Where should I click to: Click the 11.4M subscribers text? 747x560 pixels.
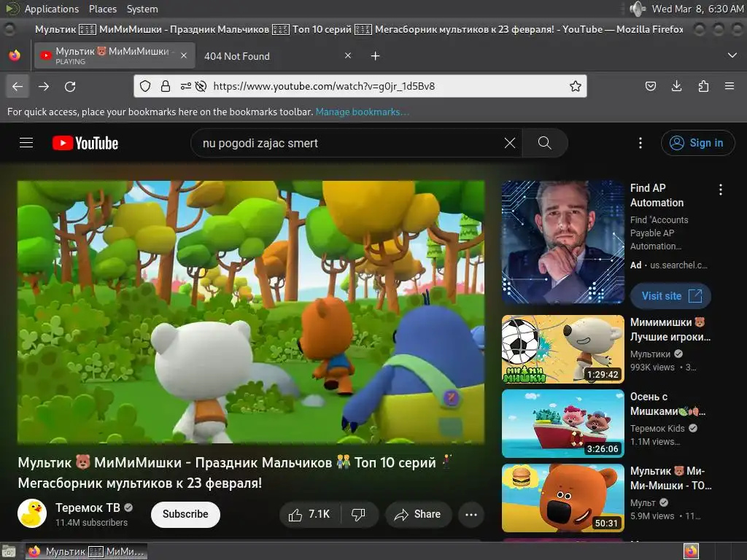91,522
